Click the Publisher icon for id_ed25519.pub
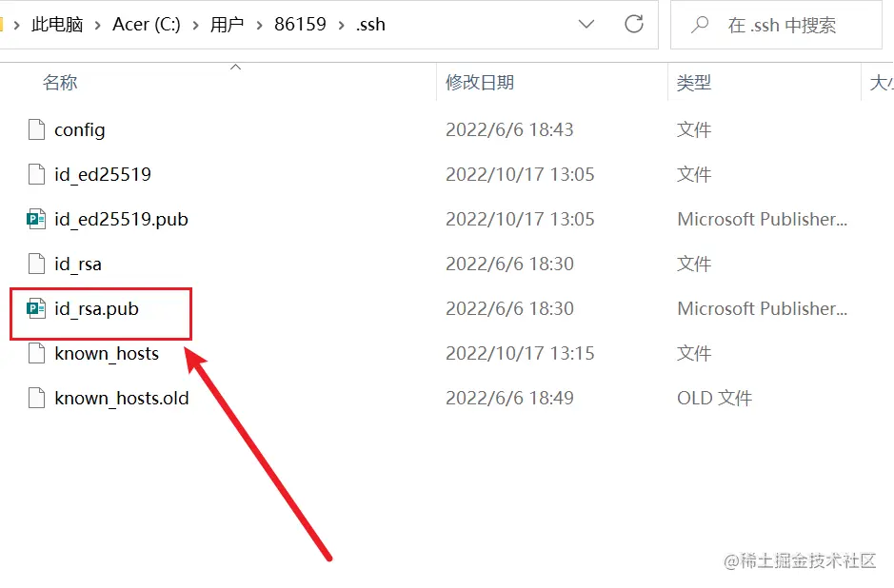Image resolution: width=894 pixels, height=588 pixels. (36, 219)
